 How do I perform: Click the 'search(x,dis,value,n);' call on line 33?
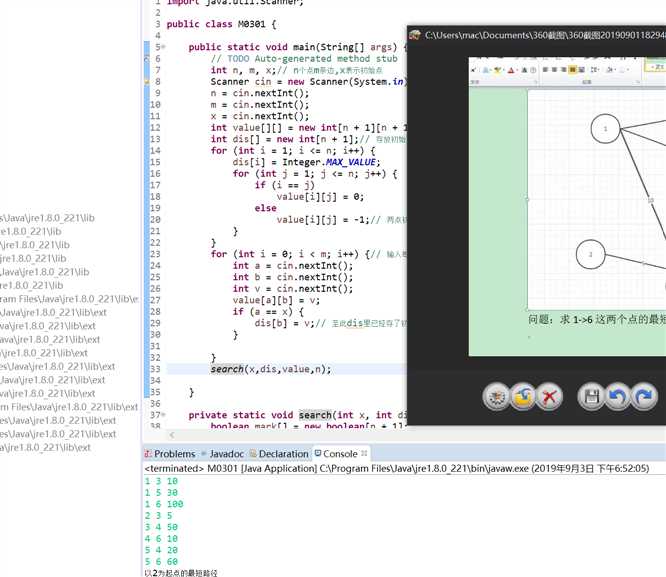coord(271,369)
